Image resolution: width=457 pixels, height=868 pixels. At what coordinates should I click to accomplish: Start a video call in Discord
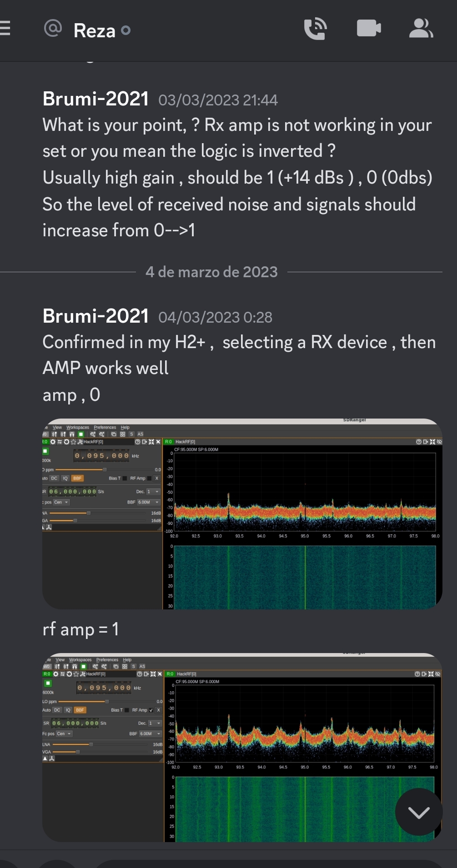[x=368, y=27]
